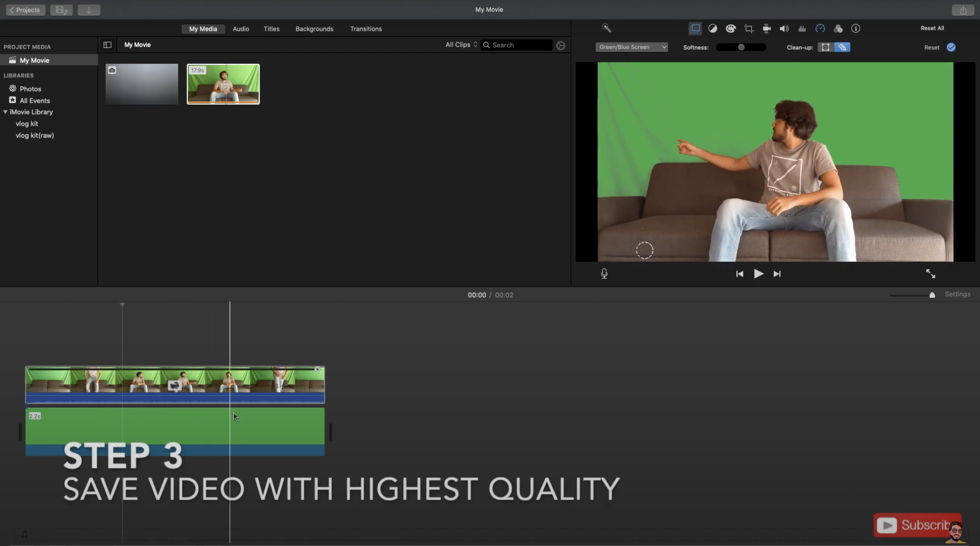Select vlog kit event
This screenshot has width=980, height=546.
tap(27, 124)
